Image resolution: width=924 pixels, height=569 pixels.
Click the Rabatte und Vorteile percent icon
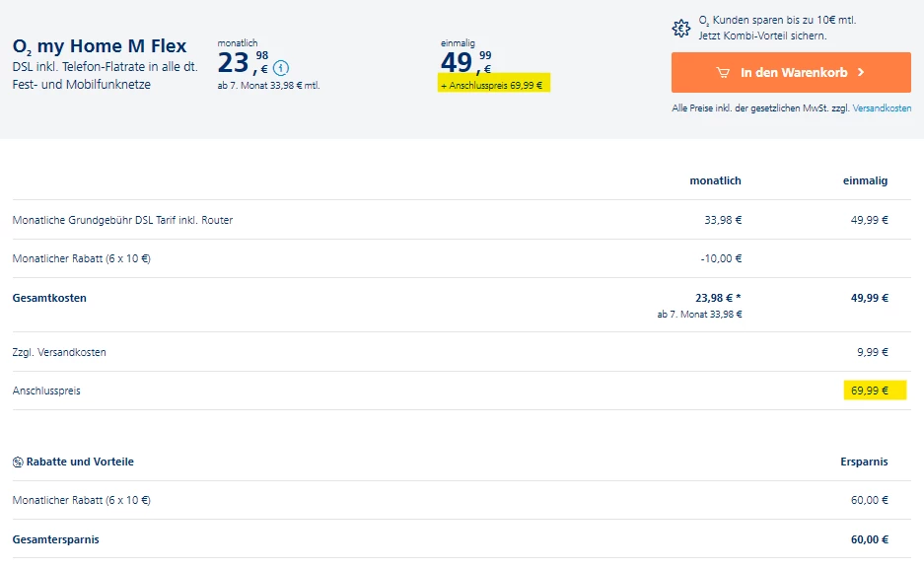pyautogui.click(x=18, y=462)
